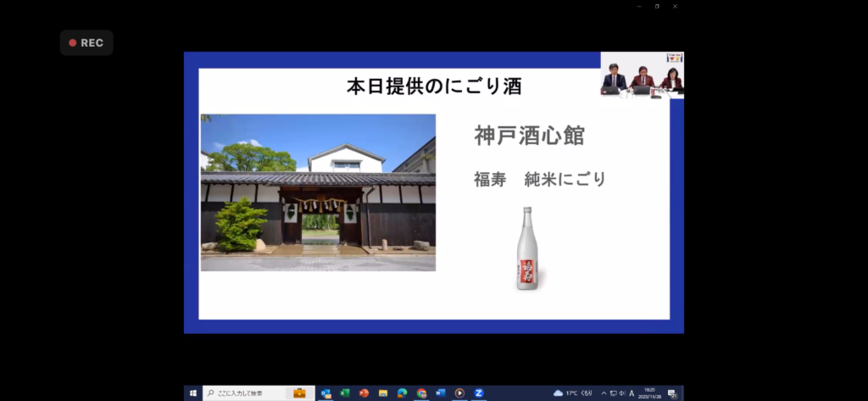Click the taskbar search box ここに入力して検索
Viewport: 868px width, 401px height.
[x=259, y=393]
